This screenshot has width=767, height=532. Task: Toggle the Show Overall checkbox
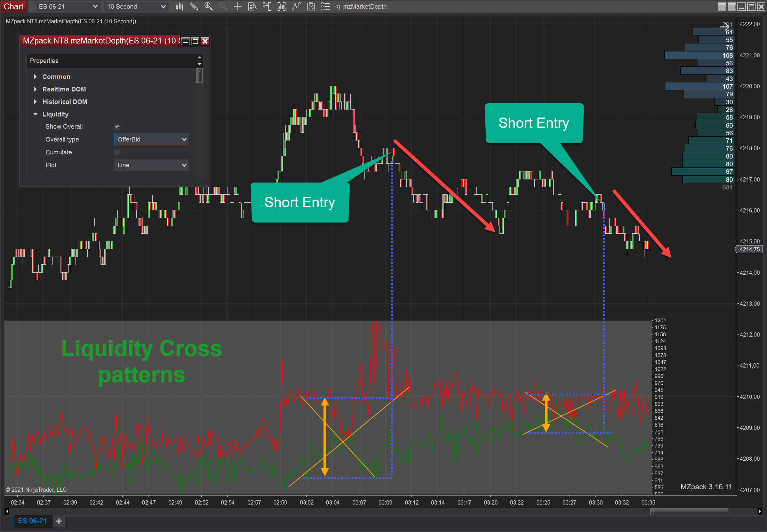(117, 127)
